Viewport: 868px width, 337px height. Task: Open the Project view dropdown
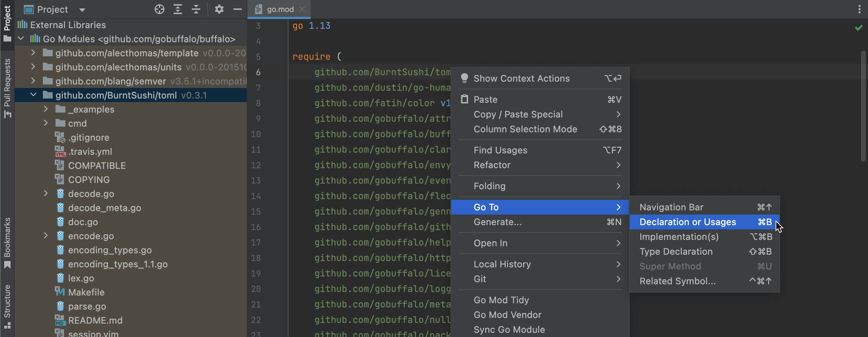pos(82,10)
